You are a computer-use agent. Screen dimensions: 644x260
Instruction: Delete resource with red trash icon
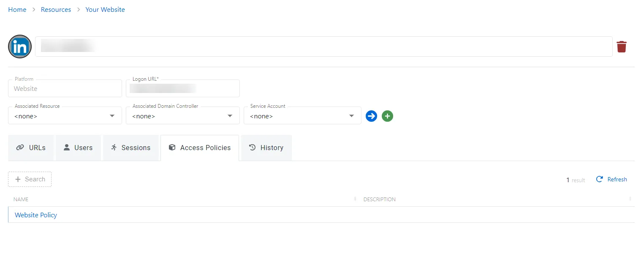tap(622, 47)
